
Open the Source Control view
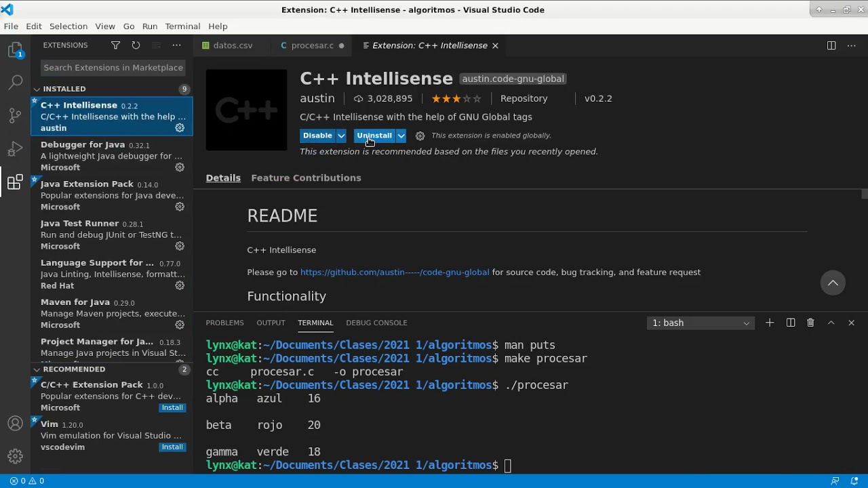[x=15, y=115]
